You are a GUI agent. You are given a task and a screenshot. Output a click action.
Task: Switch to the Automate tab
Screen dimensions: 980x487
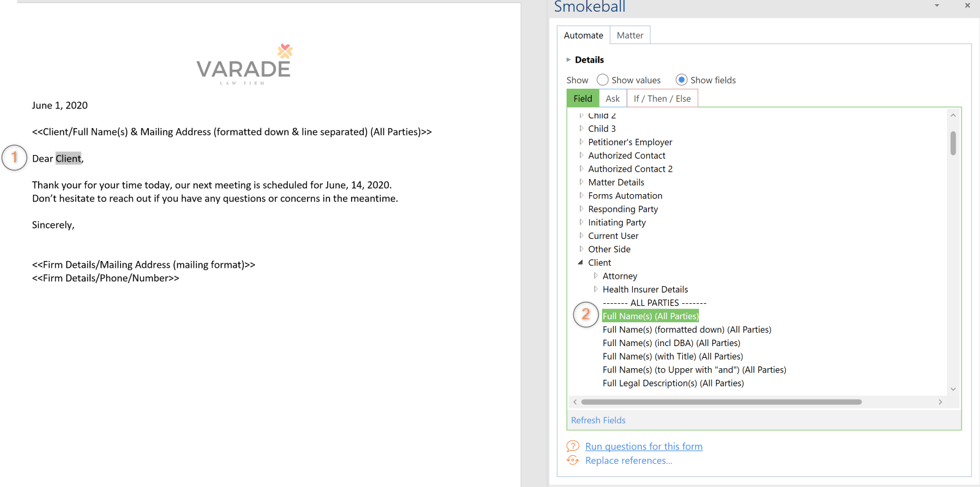click(x=583, y=35)
